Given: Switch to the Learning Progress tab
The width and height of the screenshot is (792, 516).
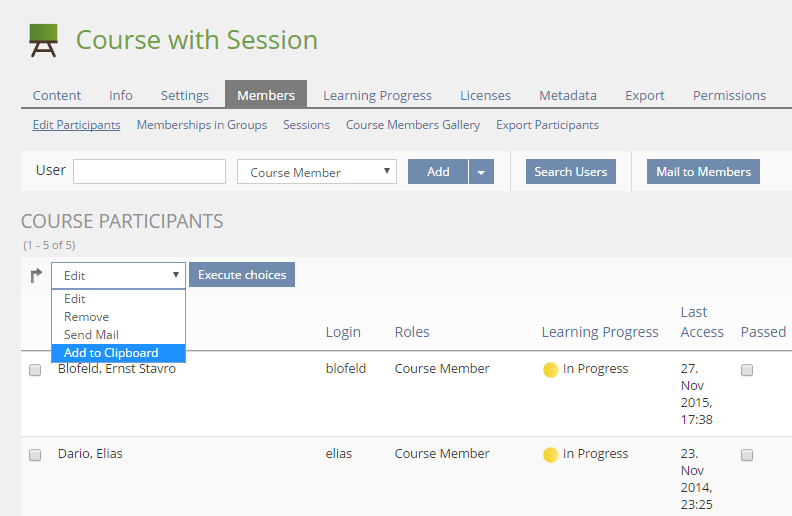Looking at the screenshot, I should (377, 96).
